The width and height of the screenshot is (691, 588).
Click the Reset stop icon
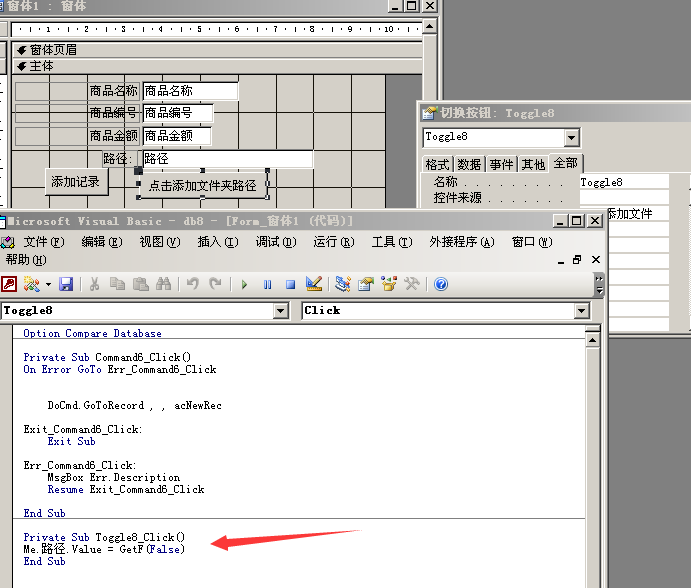tap(290, 284)
